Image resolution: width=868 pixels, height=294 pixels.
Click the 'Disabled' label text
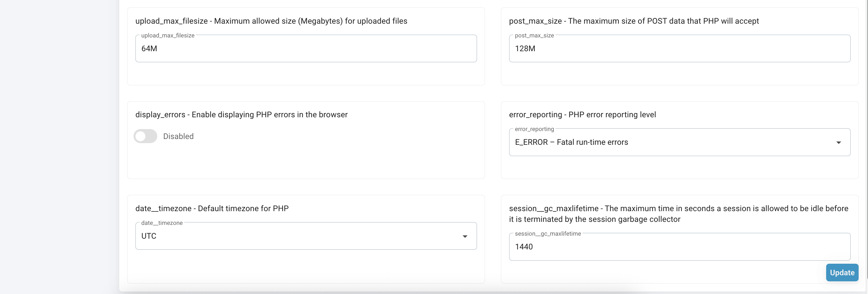coord(178,136)
